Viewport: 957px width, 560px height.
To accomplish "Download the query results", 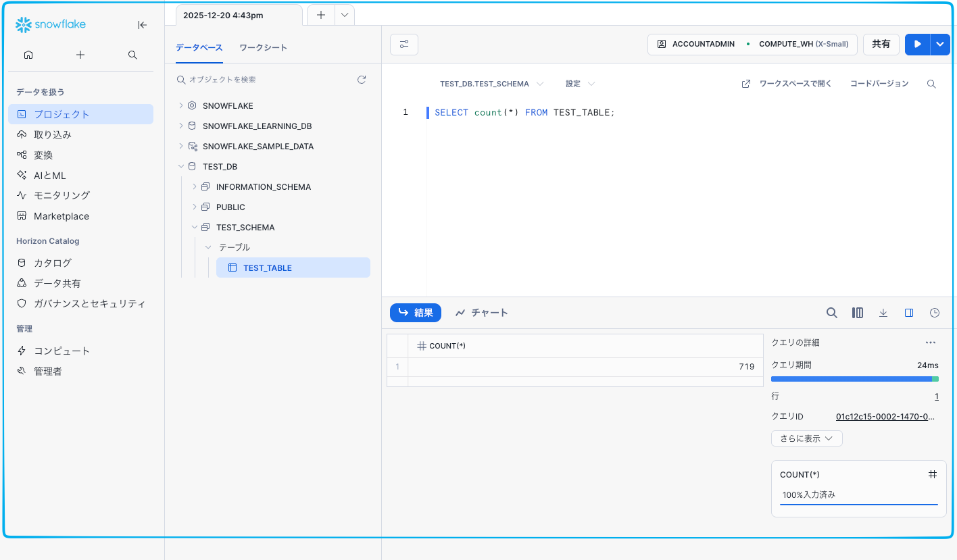I will pyautogui.click(x=883, y=313).
